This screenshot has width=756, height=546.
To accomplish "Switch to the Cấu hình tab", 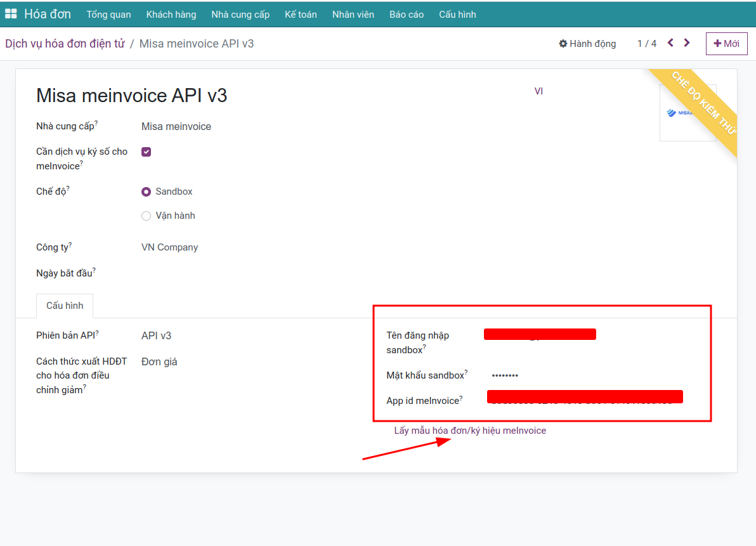I will [65, 306].
